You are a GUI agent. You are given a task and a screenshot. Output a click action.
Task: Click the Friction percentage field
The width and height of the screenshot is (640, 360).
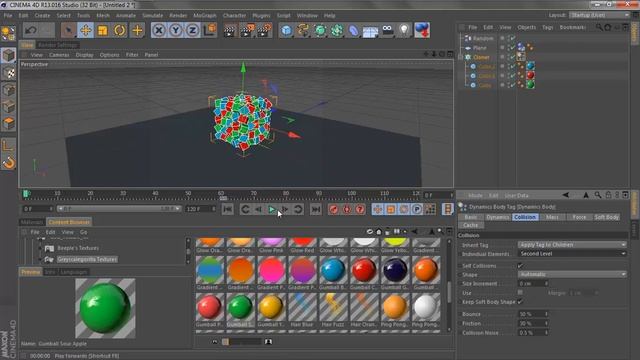tap(533, 323)
